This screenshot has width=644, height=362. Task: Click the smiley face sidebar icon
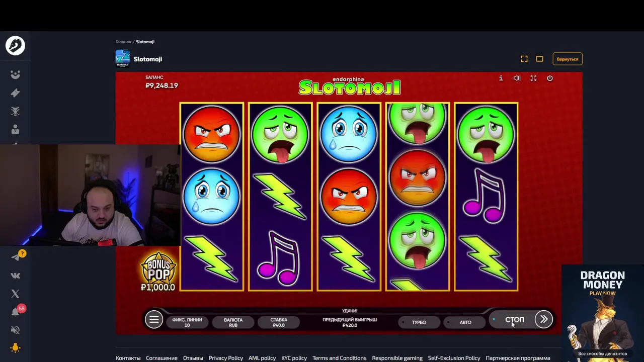(15, 74)
